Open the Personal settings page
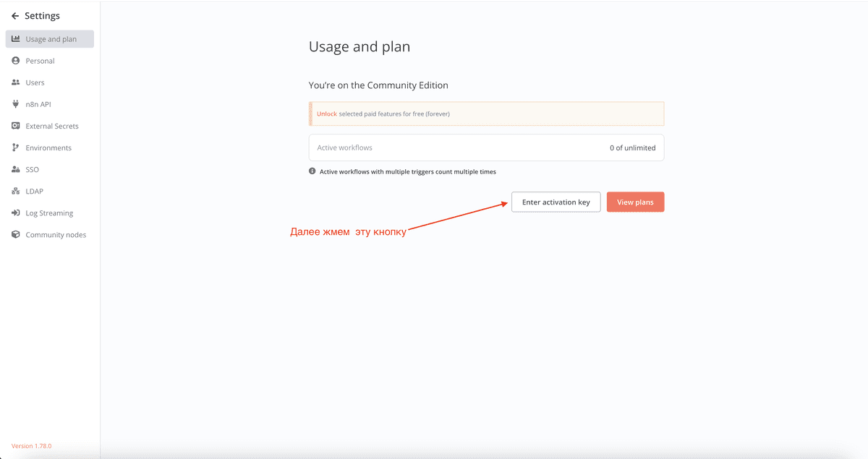Viewport: 868px width, 459px height. (40, 61)
